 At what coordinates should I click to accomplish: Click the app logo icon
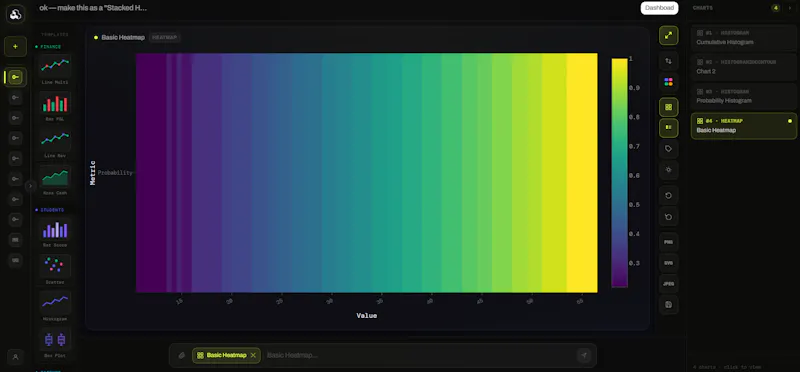tap(15, 14)
